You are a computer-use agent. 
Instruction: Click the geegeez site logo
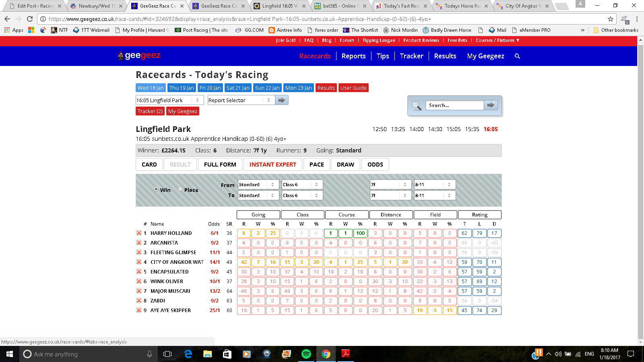point(139,56)
